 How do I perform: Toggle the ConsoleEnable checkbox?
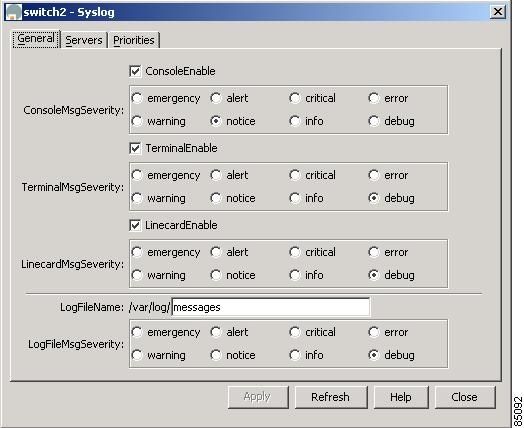(x=135, y=71)
